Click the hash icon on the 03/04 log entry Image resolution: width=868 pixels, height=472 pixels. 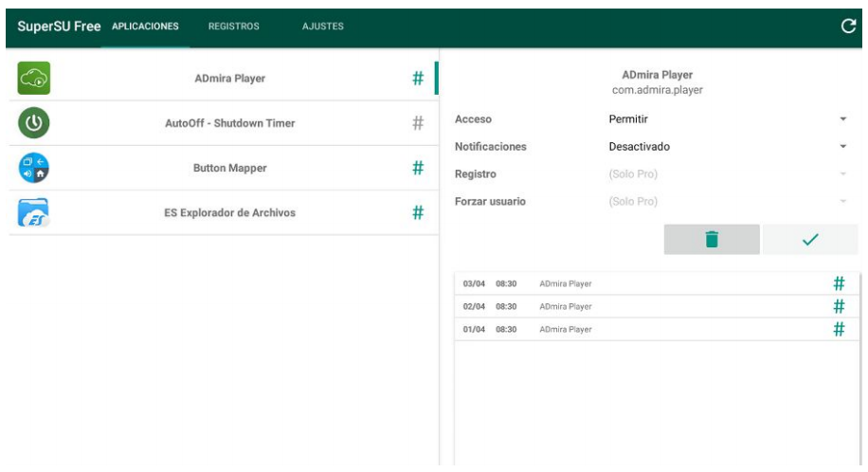(x=838, y=283)
